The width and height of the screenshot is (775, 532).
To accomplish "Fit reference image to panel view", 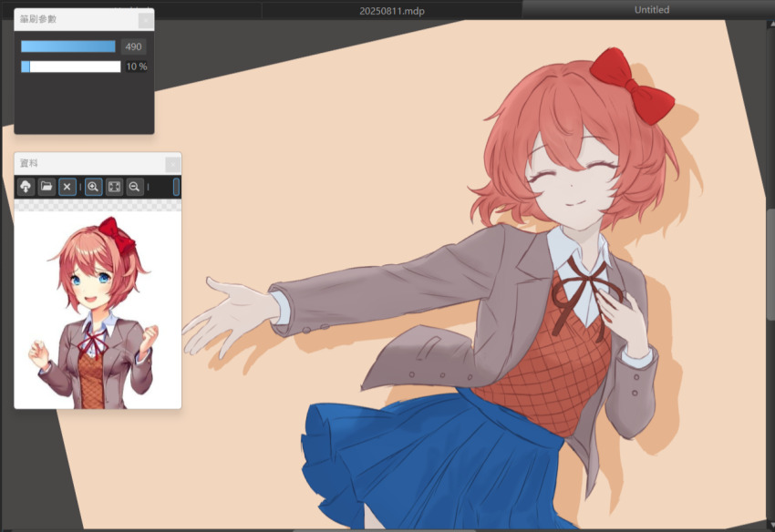I will 113,187.
